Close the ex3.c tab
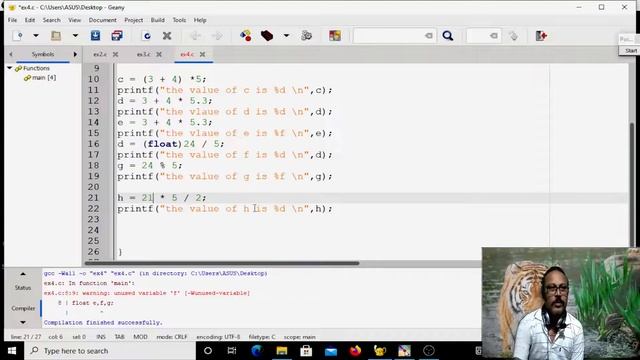Viewport: 640px width, 360px height. click(159, 54)
